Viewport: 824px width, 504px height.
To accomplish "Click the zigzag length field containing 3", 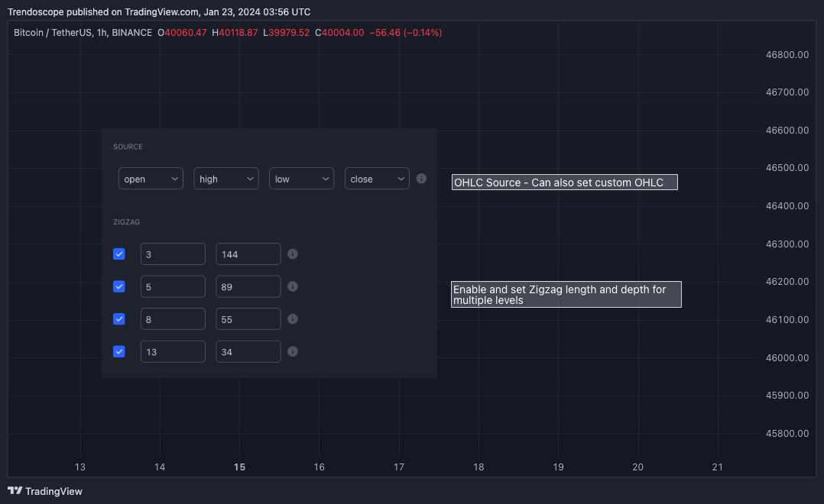I will [x=173, y=254].
